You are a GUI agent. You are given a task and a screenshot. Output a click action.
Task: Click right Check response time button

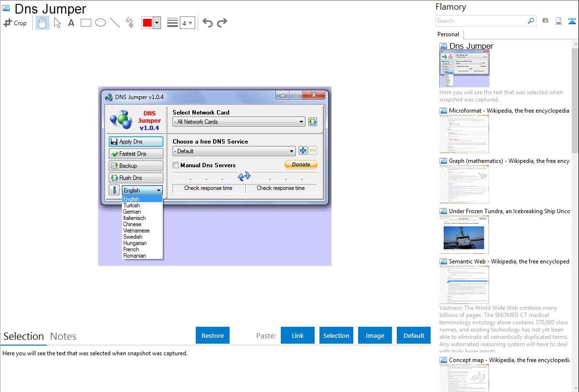pos(281,188)
